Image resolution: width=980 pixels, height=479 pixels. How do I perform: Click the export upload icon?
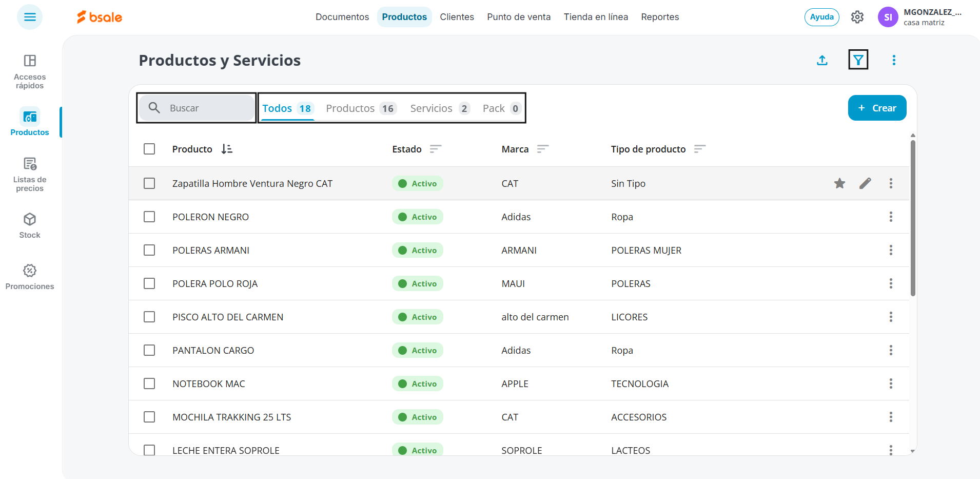822,60
